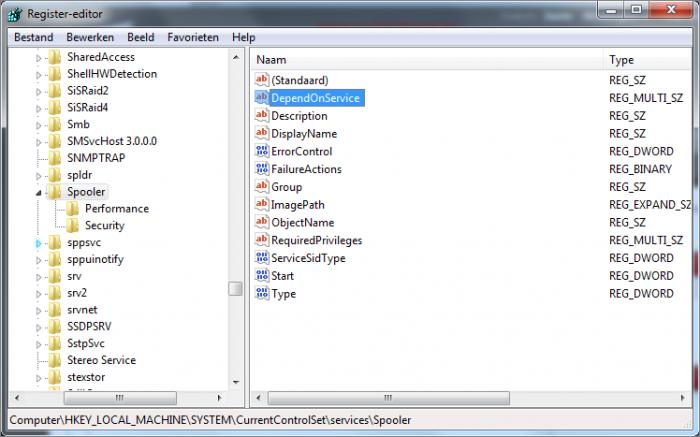This screenshot has width=700, height=437.
Task: Expand the SMSvcHost 3.0.0.0 tree node
Action: tap(38, 142)
